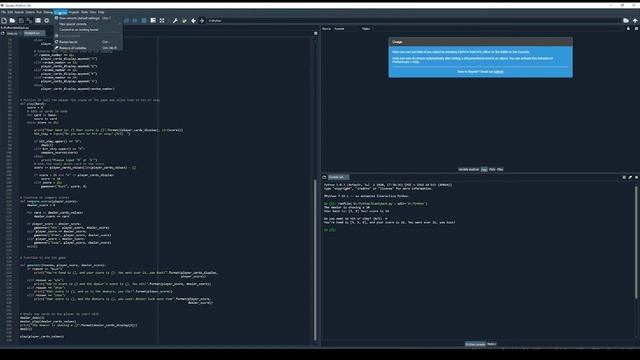Open the Source menu
Image resolution: width=640 pixels, height=360 pixels.
(30, 12)
